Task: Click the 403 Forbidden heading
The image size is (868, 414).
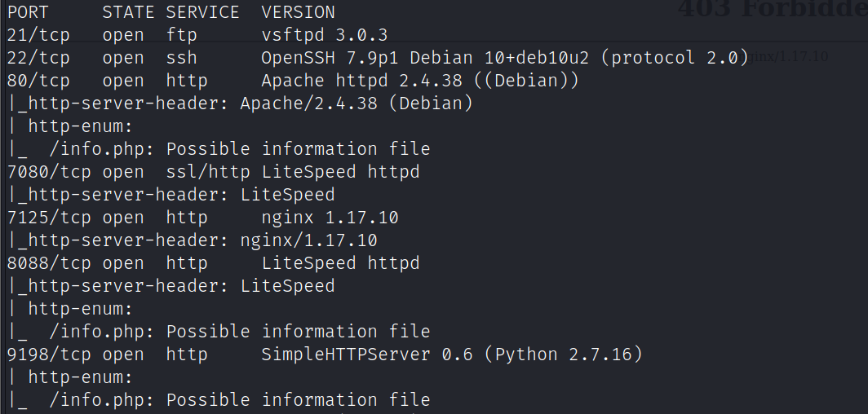Action: pos(772,10)
